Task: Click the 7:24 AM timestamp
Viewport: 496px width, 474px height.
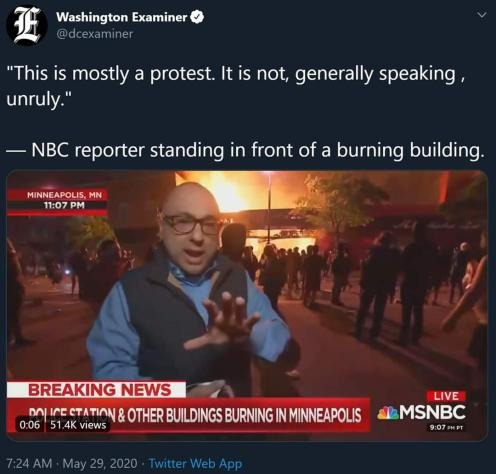Action: pos(29,463)
